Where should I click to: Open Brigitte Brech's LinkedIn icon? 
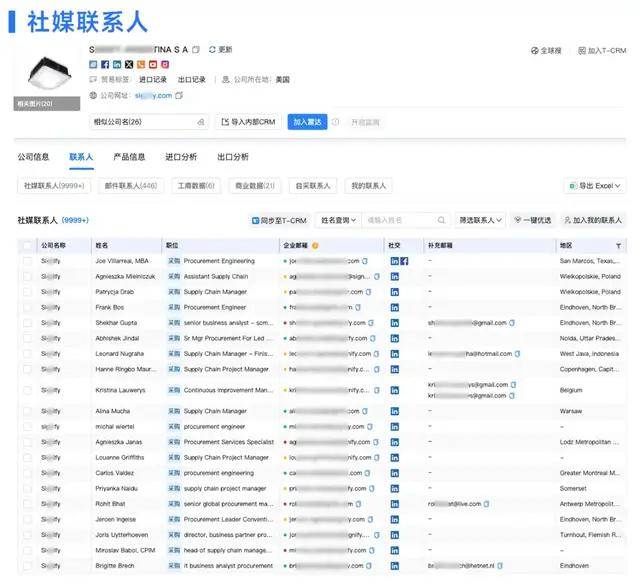[395, 566]
